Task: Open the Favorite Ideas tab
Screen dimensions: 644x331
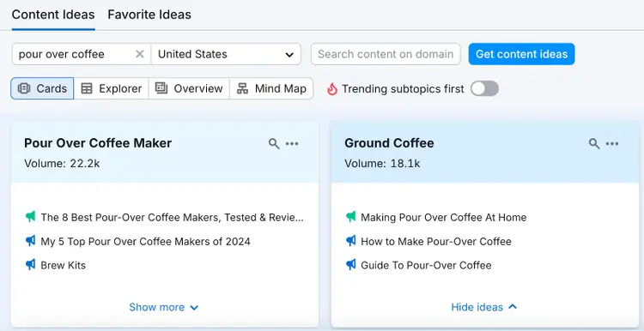Action: pyautogui.click(x=149, y=15)
